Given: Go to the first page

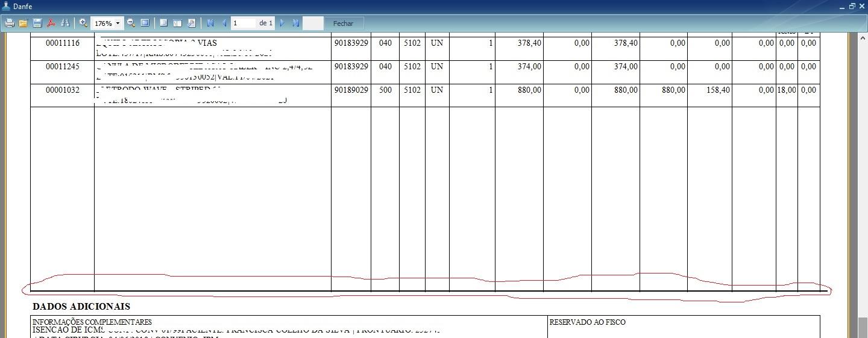Looking at the screenshot, I should [x=210, y=23].
